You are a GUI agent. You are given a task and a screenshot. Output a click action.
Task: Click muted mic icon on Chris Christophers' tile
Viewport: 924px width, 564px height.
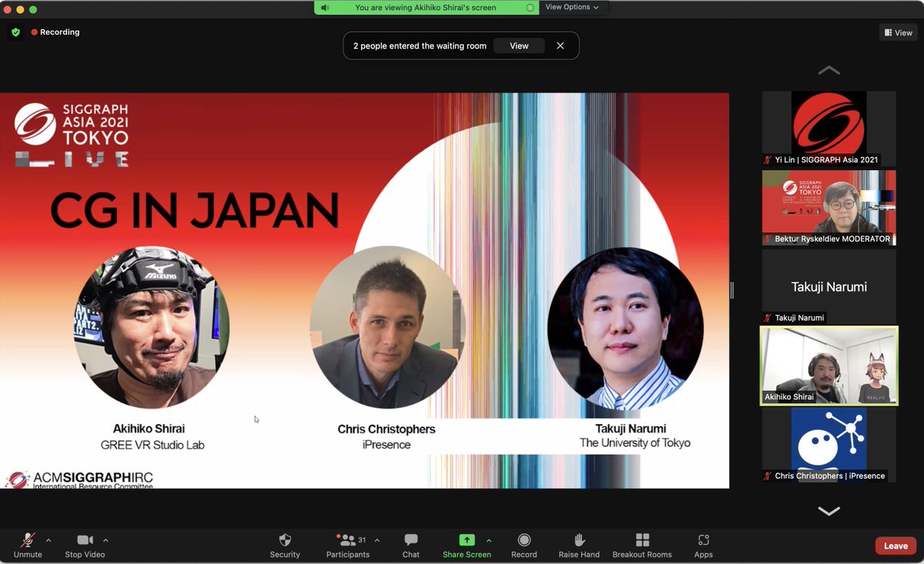pos(768,476)
